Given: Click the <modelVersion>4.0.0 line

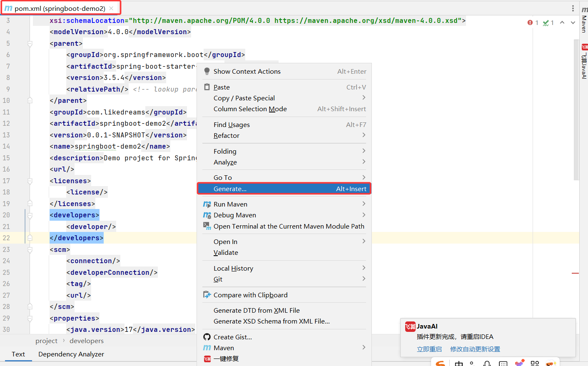Looking at the screenshot, I should pos(120,32).
